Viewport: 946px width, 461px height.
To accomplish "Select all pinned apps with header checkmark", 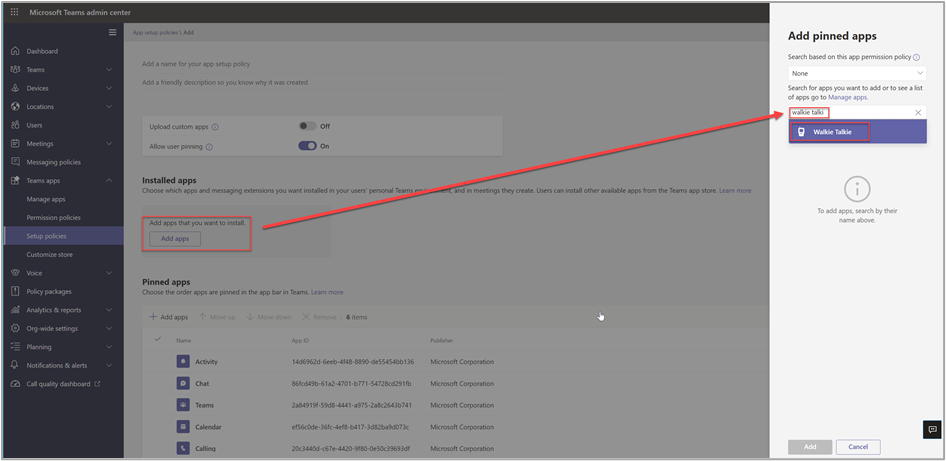I will point(158,340).
